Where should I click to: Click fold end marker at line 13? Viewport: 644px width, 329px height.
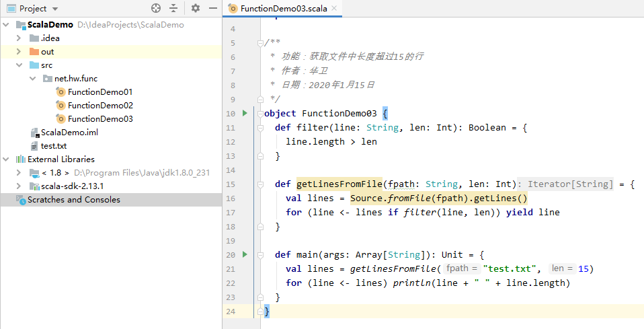click(x=260, y=156)
